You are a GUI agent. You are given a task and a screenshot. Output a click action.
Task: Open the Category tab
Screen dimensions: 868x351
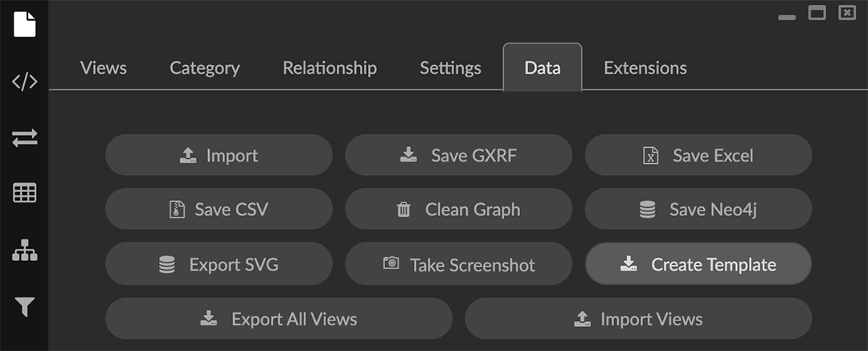coord(204,68)
